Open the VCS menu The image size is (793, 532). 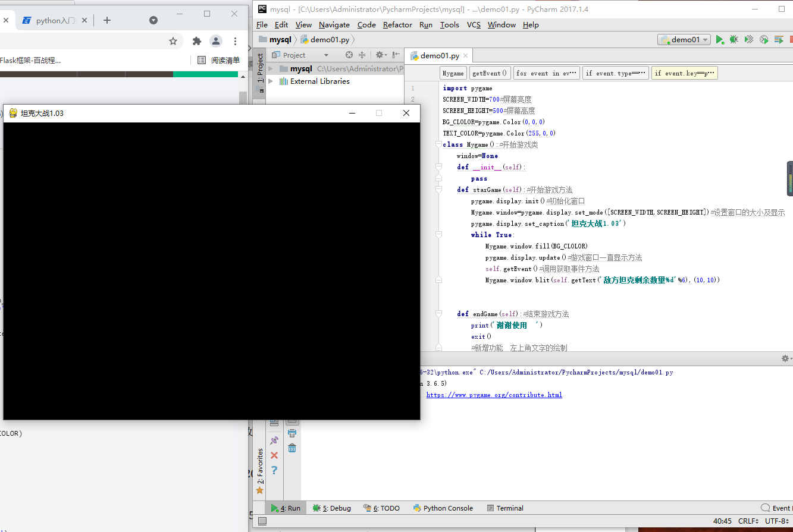coord(474,24)
